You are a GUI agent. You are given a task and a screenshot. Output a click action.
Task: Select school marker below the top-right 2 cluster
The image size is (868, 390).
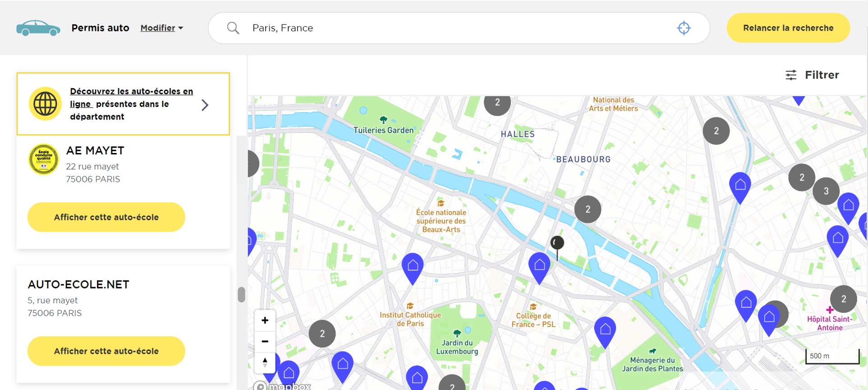tap(740, 187)
